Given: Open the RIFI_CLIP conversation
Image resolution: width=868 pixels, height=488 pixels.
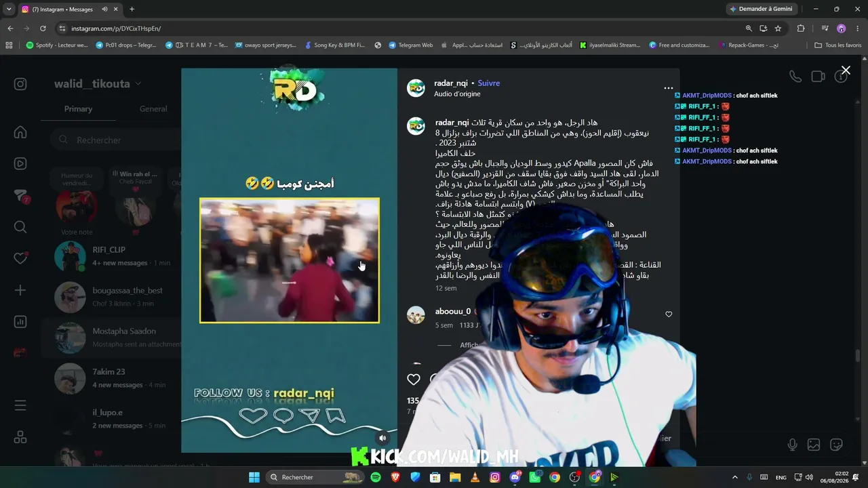Looking at the screenshot, I should tap(112, 256).
